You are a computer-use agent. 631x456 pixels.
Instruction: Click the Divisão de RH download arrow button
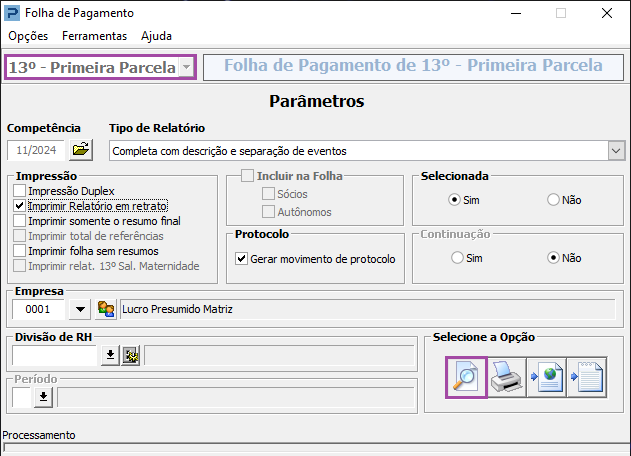click(x=110, y=355)
